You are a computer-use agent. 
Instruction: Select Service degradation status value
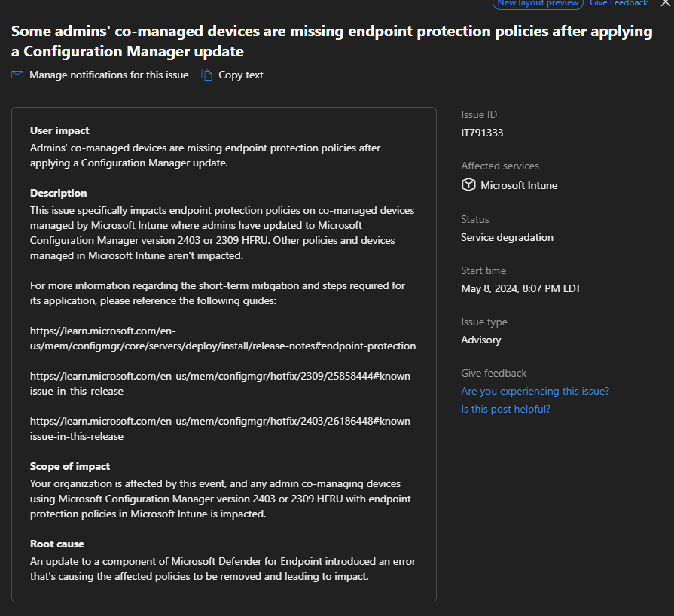(x=508, y=238)
